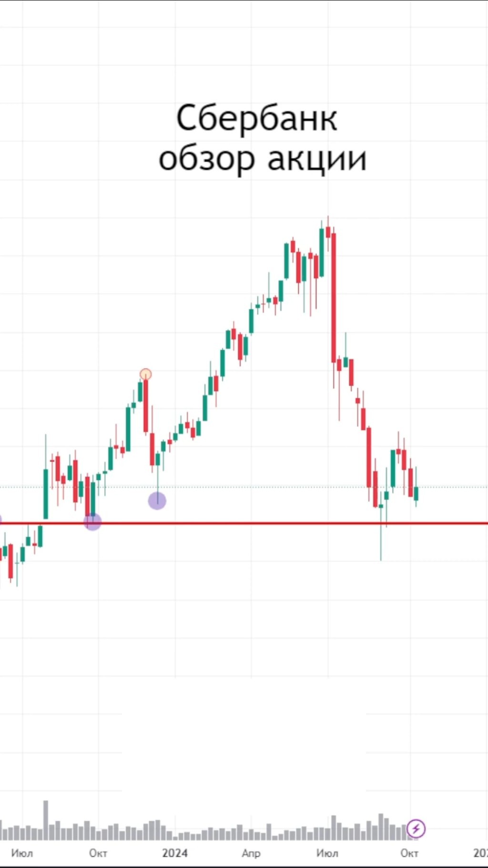The height and width of the screenshot is (868, 488).
Task: Click the Окт label left of 2024
Action: (x=98, y=853)
